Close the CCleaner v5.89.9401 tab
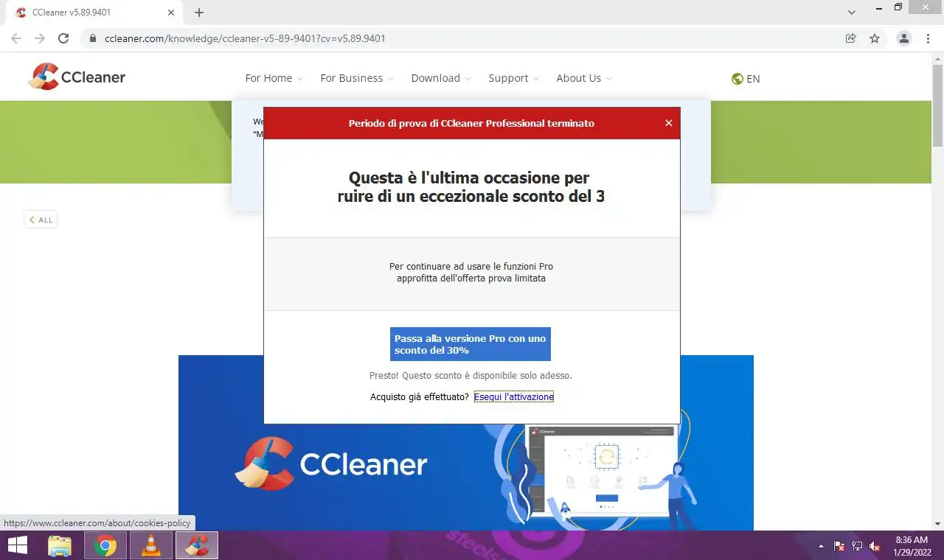 click(x=170, y=13)
